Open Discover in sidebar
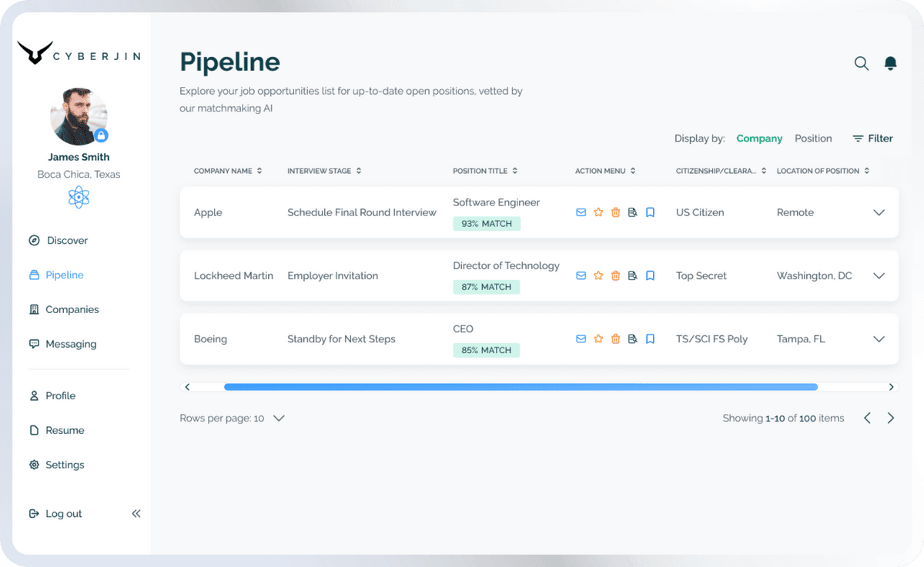This screenshot has height=567, width=924. [58, 240]
